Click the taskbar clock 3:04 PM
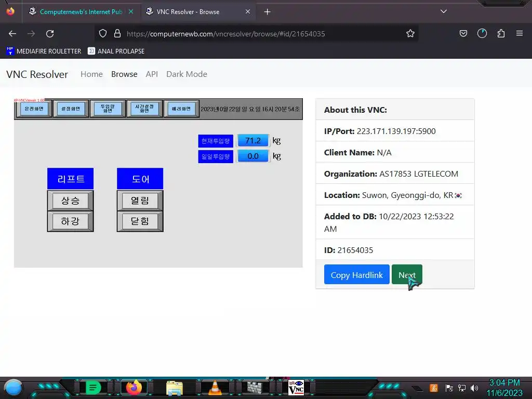Image resolution: width=532 pixels, height=399 pixels. tap(504, 388)
